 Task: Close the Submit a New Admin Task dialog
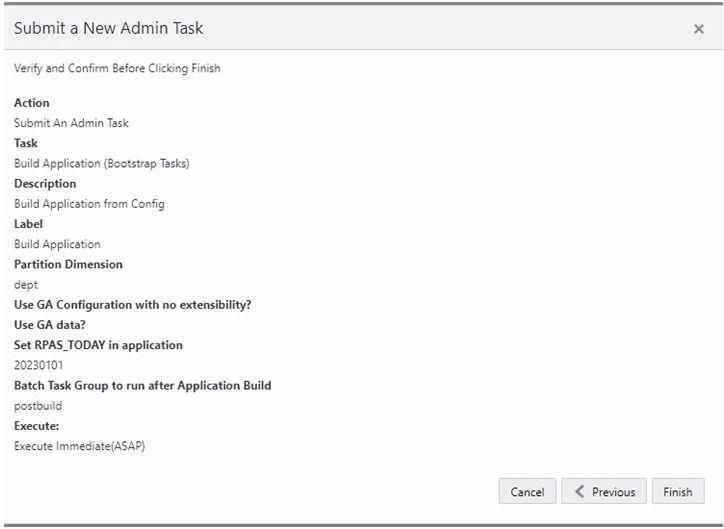click(698, 30)
